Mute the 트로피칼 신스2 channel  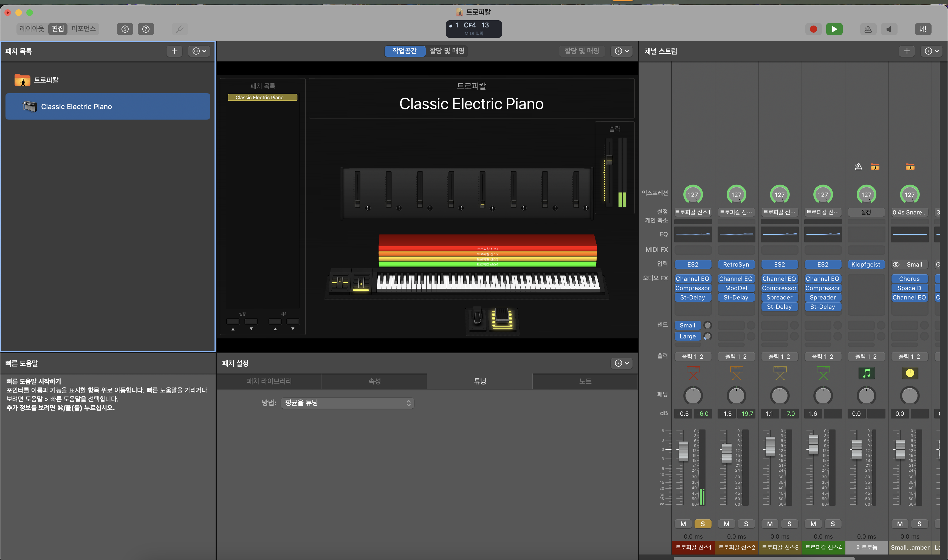(x=726, y=524)
